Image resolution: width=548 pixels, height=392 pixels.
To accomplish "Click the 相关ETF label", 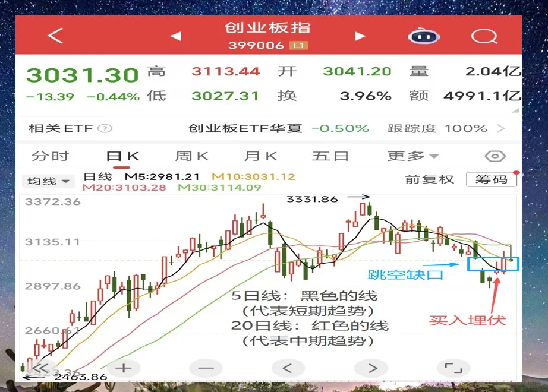I will coord(61,128).
